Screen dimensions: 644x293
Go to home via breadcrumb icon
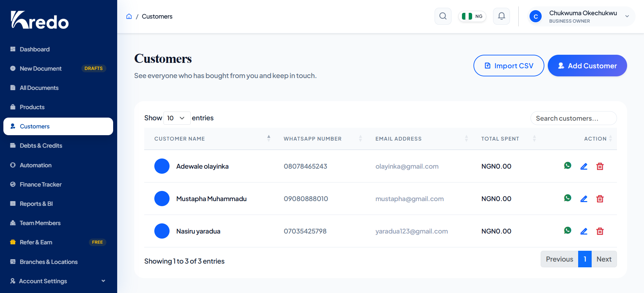(129, 16)
